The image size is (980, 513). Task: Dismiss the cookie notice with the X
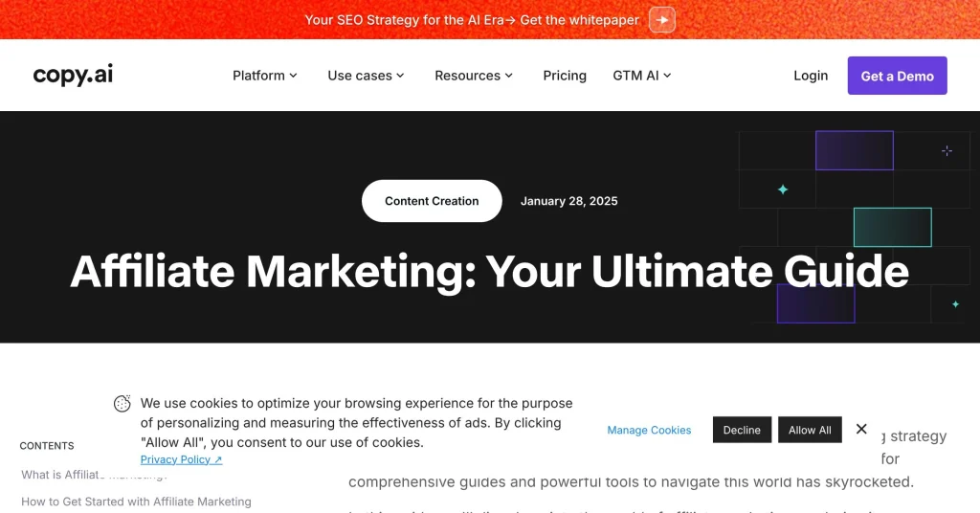[861, 429]
